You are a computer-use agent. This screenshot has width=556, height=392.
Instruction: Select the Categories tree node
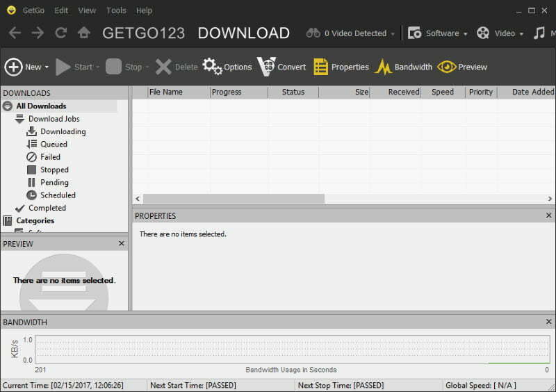35,220
